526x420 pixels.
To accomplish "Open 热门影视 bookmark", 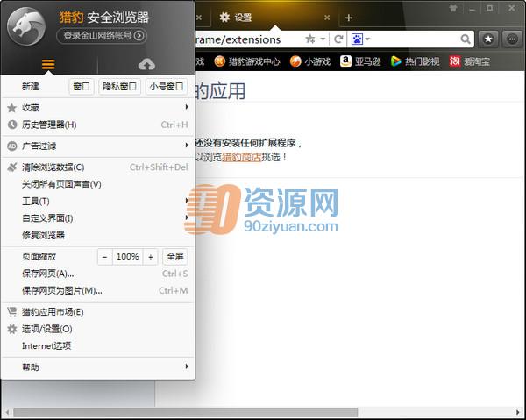I will (x=416, y=61).
